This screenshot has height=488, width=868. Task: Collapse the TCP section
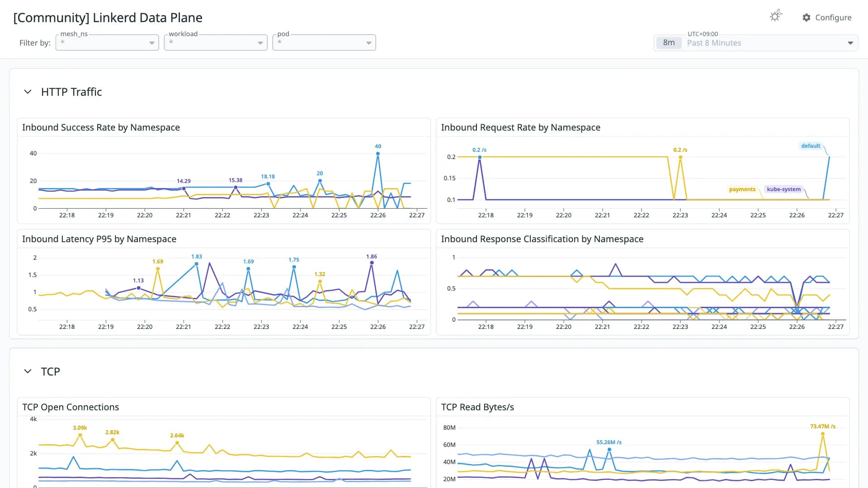[28, 371]
